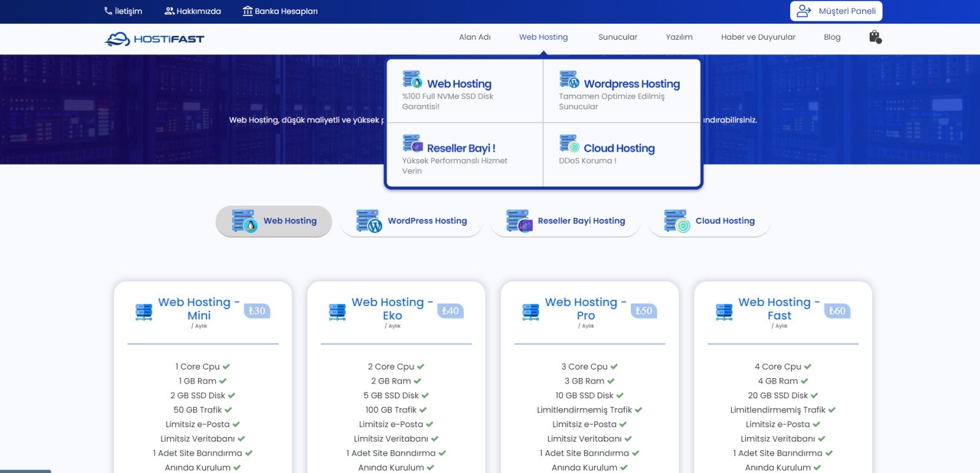Click the Web Hosting - Mini server icon
The image size is (980, 473).
(144, 312)
